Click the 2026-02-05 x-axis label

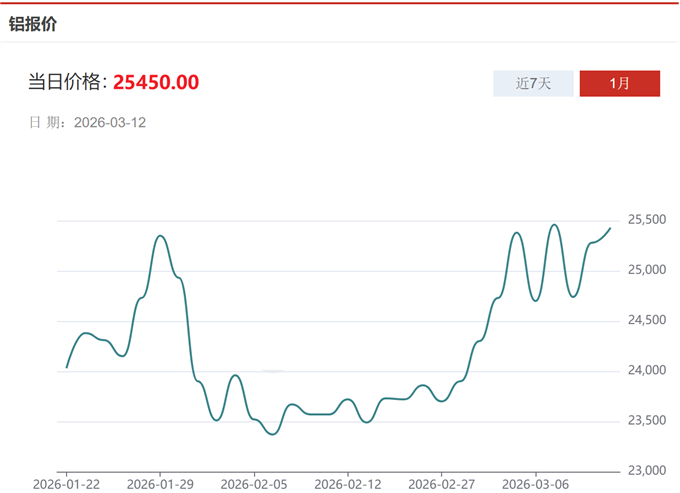(254, 484)
